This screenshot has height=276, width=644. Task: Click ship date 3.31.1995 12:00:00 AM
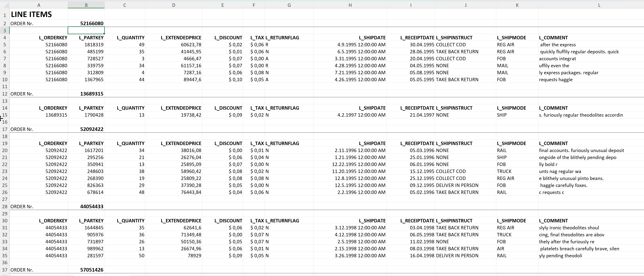(360, 59)
